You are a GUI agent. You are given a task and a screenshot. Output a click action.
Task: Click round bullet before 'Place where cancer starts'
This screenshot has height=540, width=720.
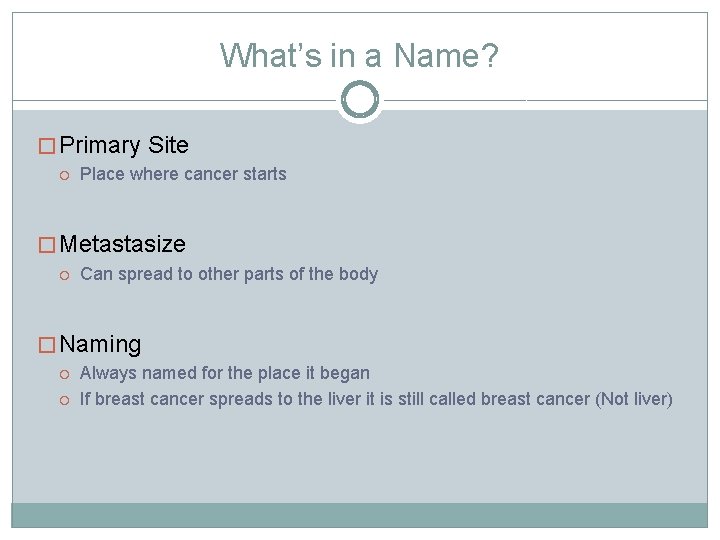point(65,175)
